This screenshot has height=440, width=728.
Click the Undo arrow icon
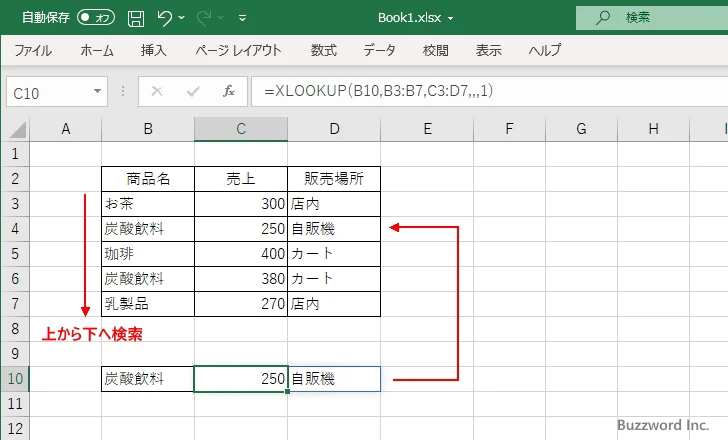click(164, 18)
